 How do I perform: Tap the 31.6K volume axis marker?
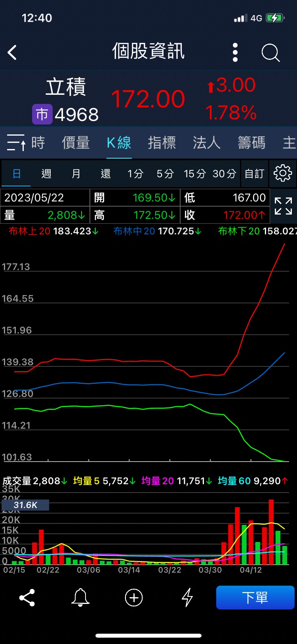coord(25,505)
